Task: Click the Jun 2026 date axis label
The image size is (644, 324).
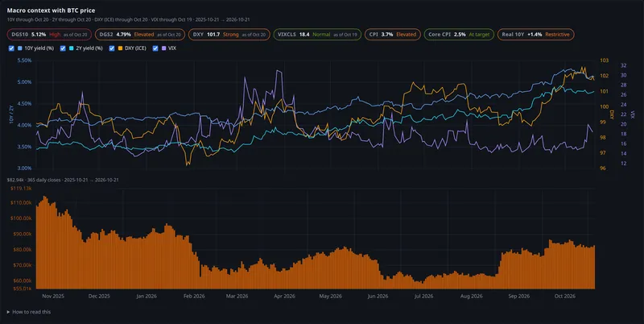Action: pos(378,296)
